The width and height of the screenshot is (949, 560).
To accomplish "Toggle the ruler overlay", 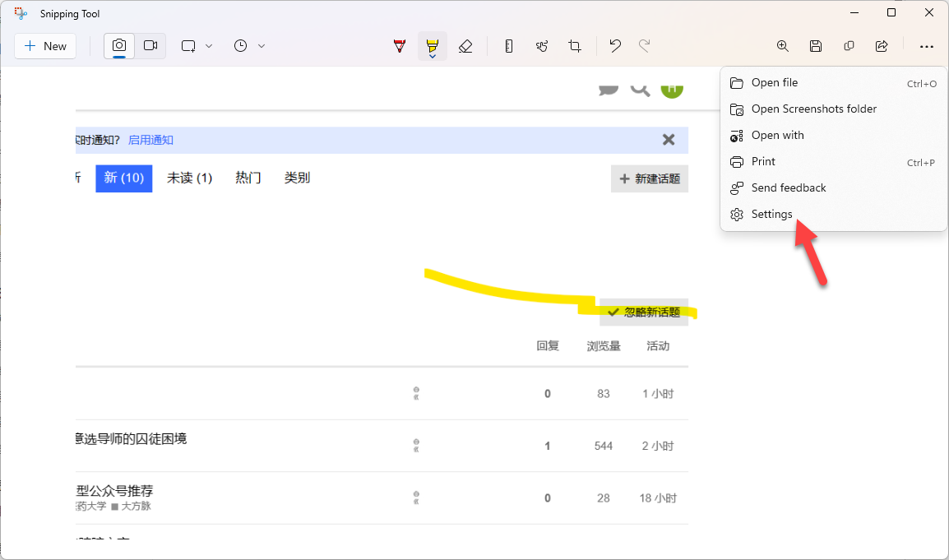I will (509, 46).
